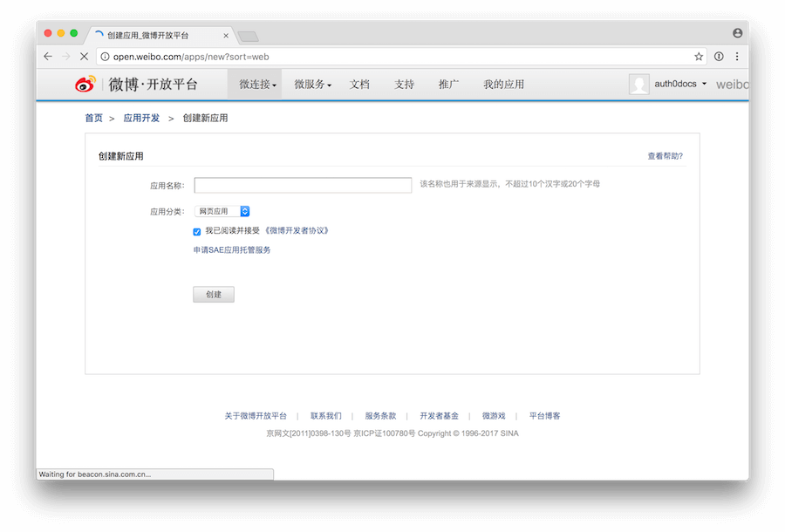Click the yellow minimize window button
Image resolution: width=785 pixels, height=532 pixels.
point(61,33)
